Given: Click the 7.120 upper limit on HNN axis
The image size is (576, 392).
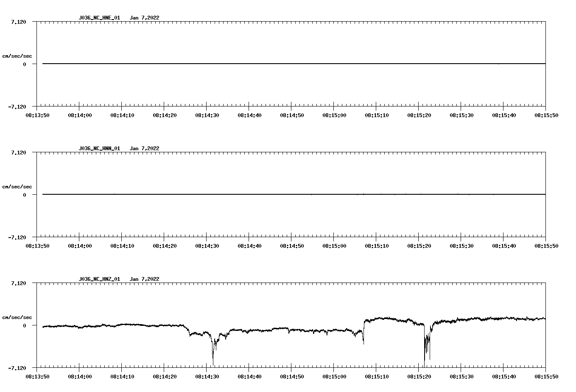Looking at the screenshot, I should pyautogui.click(x=19, y=152).
